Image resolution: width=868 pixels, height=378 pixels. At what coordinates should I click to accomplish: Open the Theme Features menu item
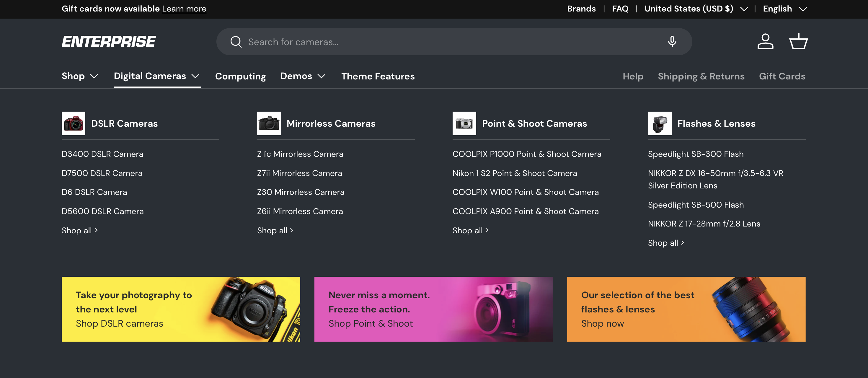coord(378,76)
